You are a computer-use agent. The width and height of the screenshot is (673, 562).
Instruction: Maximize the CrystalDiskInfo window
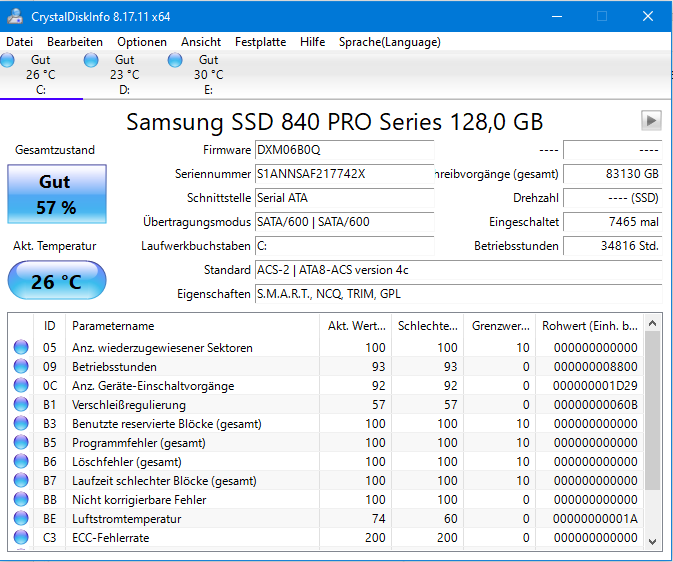tap(602, 16)
